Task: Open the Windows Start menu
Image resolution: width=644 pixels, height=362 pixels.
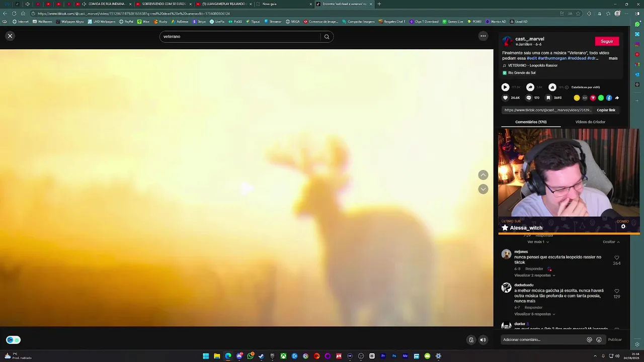Action: [x=206, y=356]
